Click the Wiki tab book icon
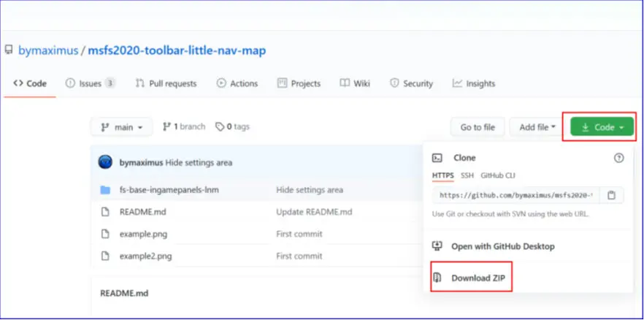Viewport: 644px width, 320px height. tap(345, 83)
